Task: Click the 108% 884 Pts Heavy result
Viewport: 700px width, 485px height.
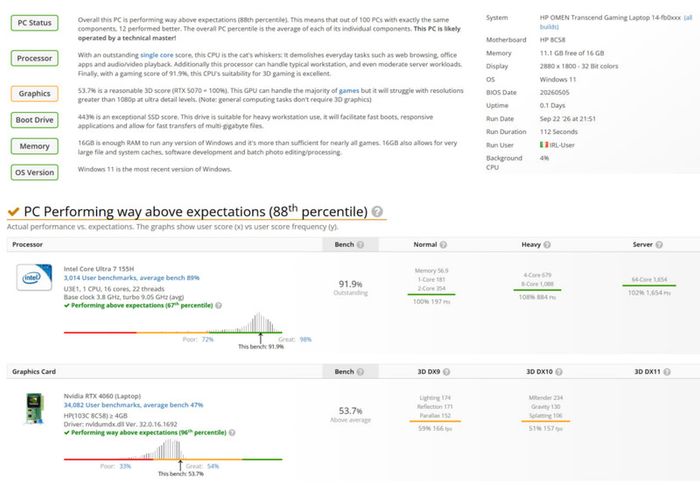Action: [x=537, y=297]
